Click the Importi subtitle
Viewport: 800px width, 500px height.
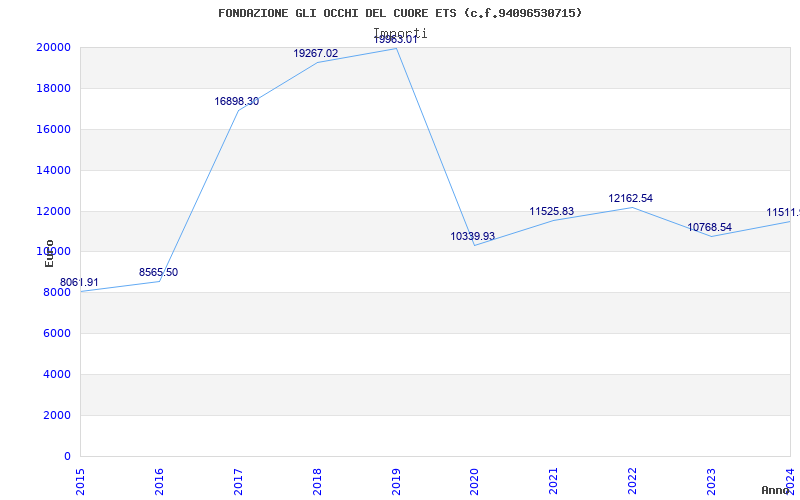[x=400, y=33]
